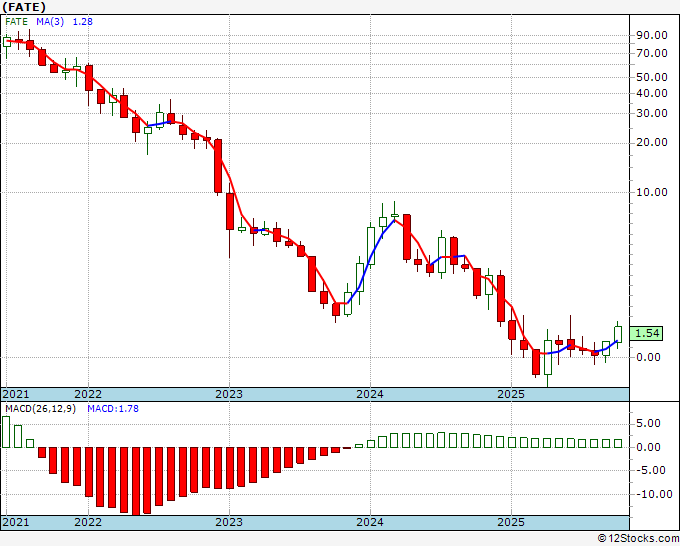This screenshot has height=546, width=680.
Task: Click the 70.00 price axis label
Action: click(652, 53)
